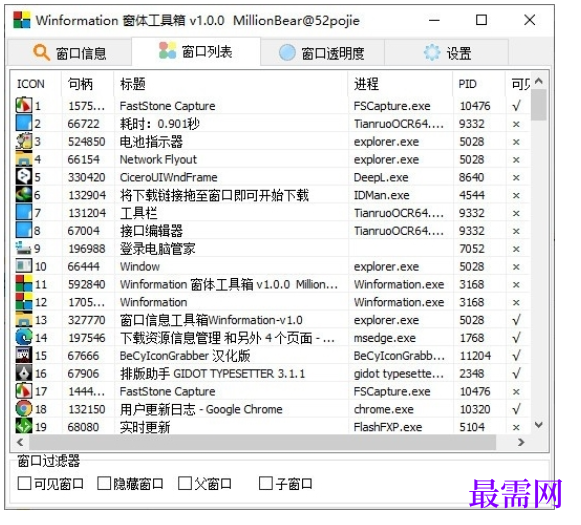Click the process name DeepL.exe
This screenshot has width=581, height=525.
click(381, 177)
